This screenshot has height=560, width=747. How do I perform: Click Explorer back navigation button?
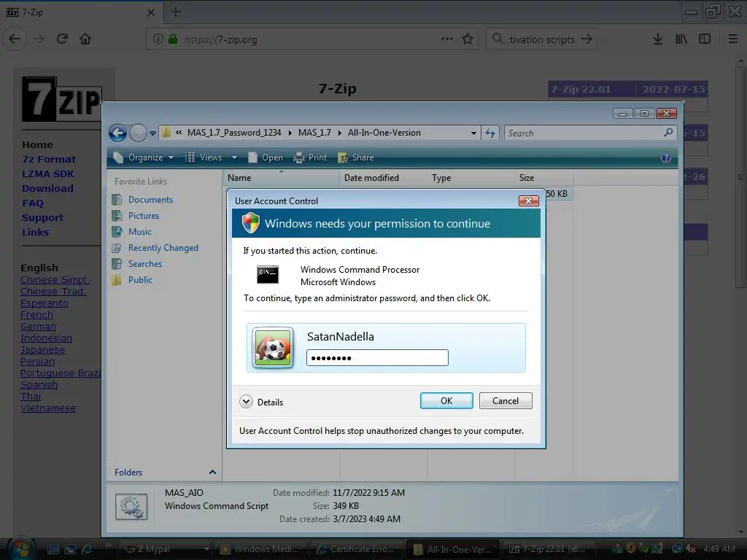(117, 133)
